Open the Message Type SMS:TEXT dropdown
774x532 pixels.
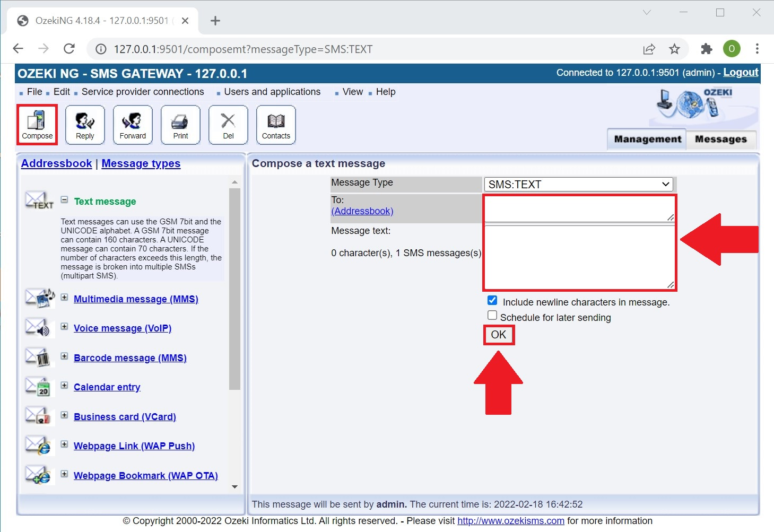pyautogui.click(x=578, y=184)
